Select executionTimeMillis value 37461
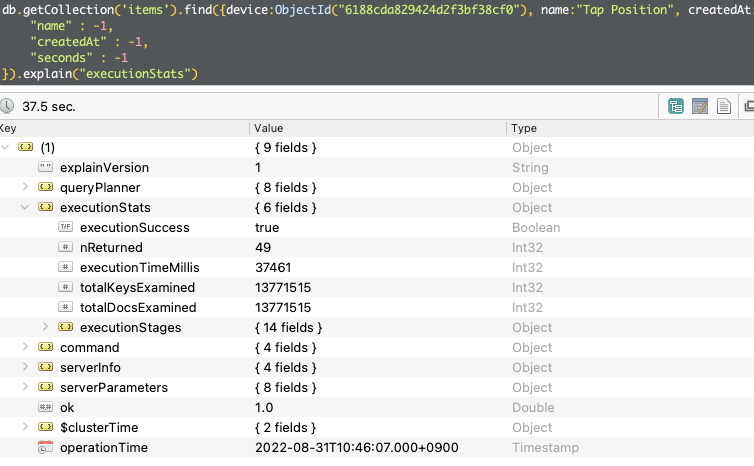 [273, 267]
